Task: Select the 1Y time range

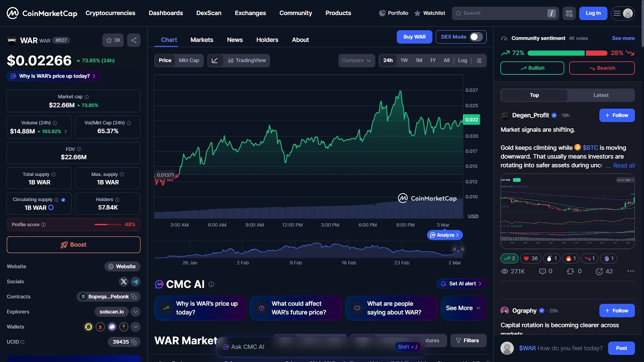Action: coord(433,60)
